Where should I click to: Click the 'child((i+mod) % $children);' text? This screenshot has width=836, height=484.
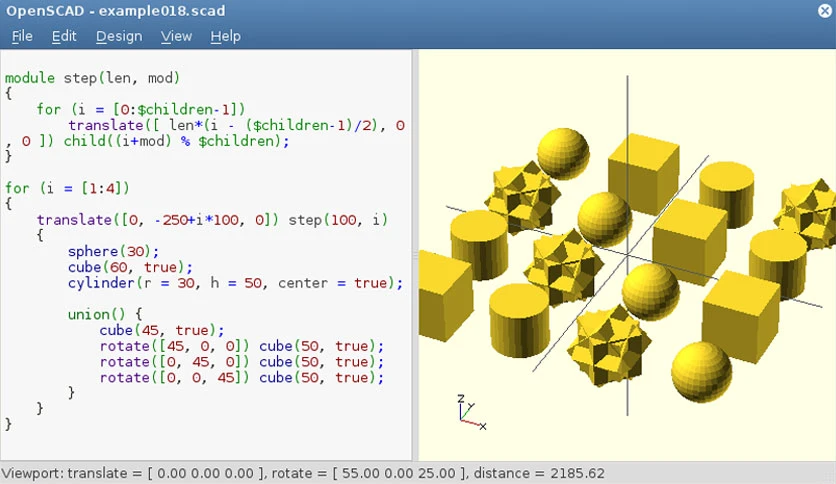coord(176,141)
